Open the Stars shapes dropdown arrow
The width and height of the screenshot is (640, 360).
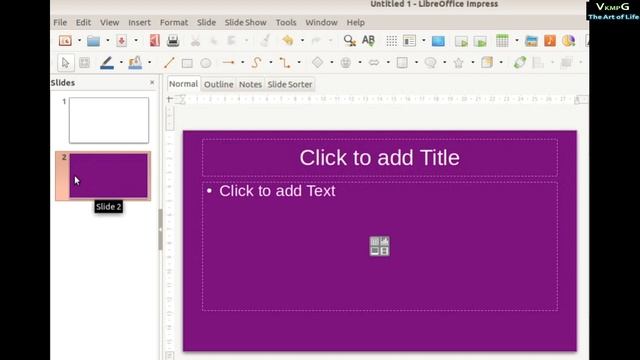tap(473, 62)
